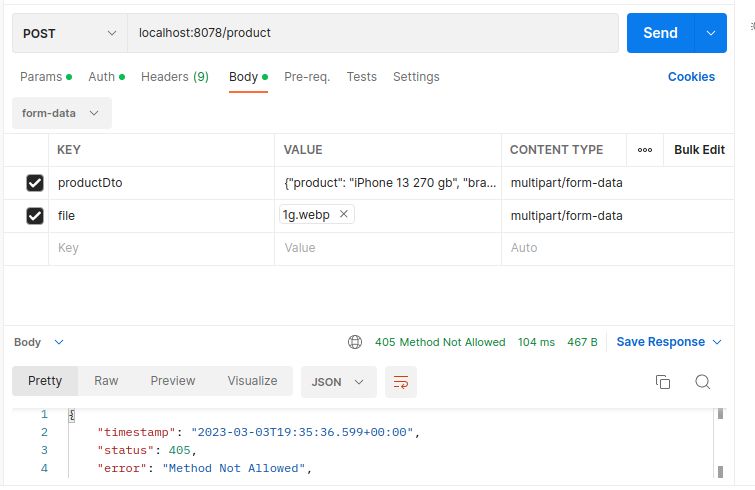Screen dimensions: 755x490
Task: Open the JSON format dropdown
Action: [x=338, y=382]
